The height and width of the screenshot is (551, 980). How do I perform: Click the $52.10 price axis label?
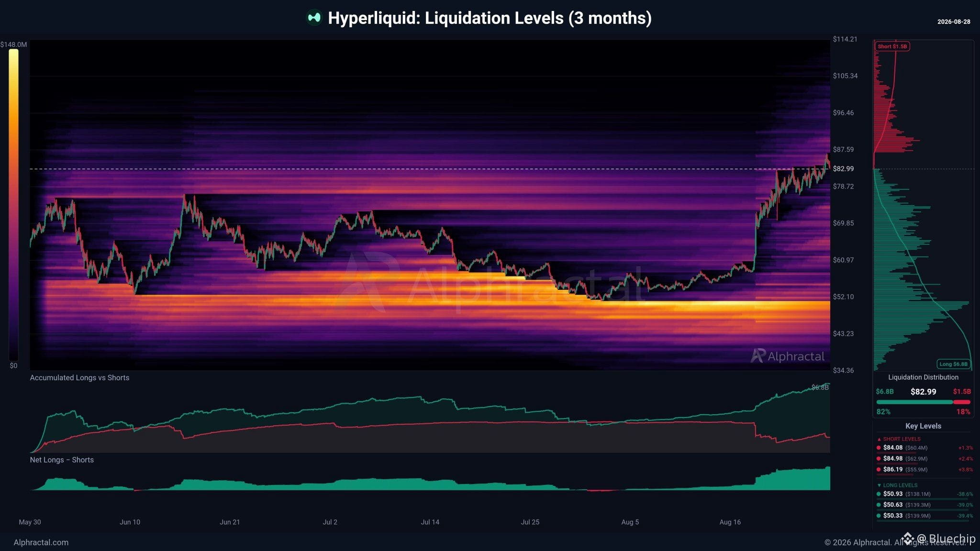[x=843, y=297]
